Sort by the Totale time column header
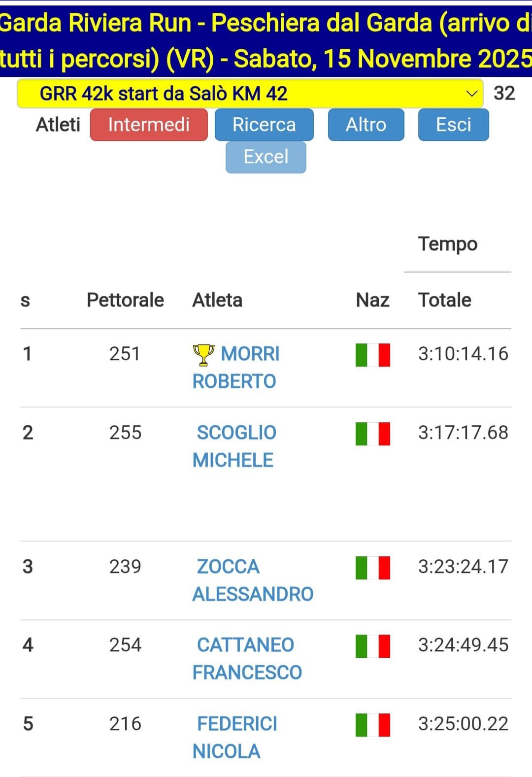This screenshot has width=532, height=777. click(x=444, y=300)
